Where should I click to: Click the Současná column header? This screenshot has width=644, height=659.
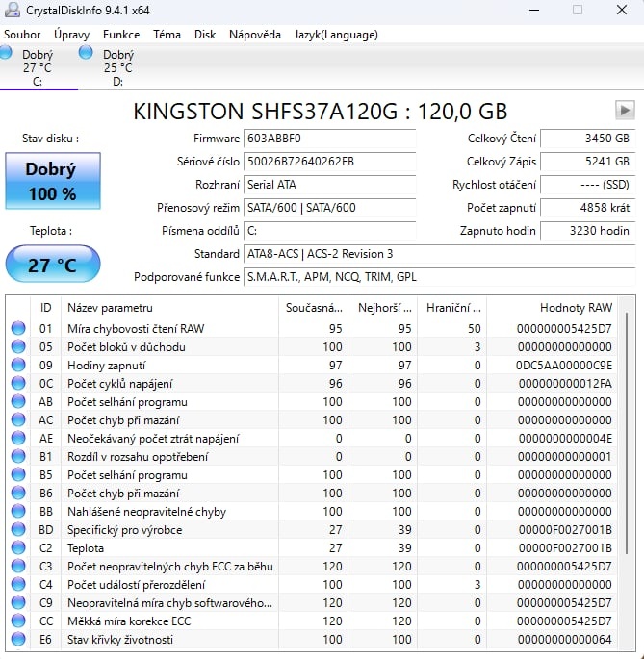tap(314, 308)
